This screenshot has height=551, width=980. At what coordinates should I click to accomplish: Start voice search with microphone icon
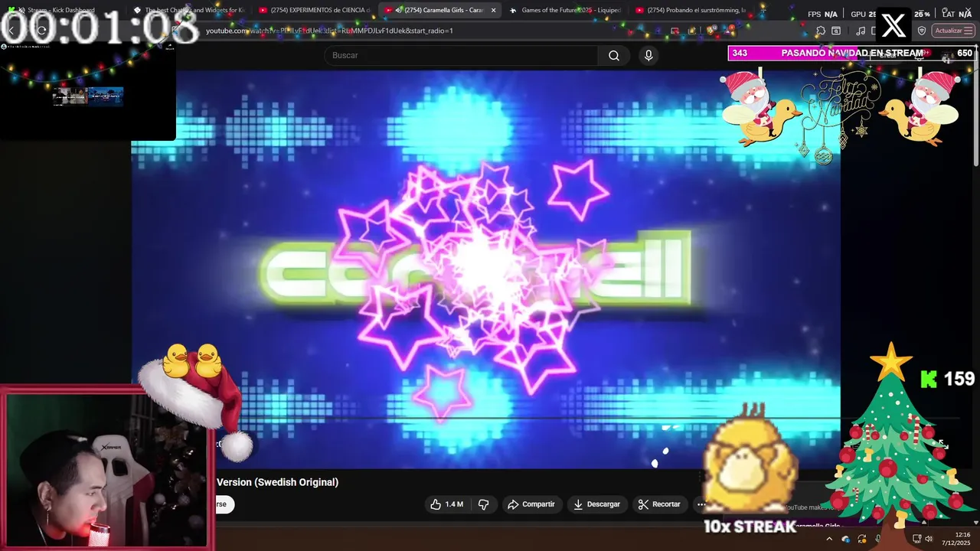click(x=648, y=55)
